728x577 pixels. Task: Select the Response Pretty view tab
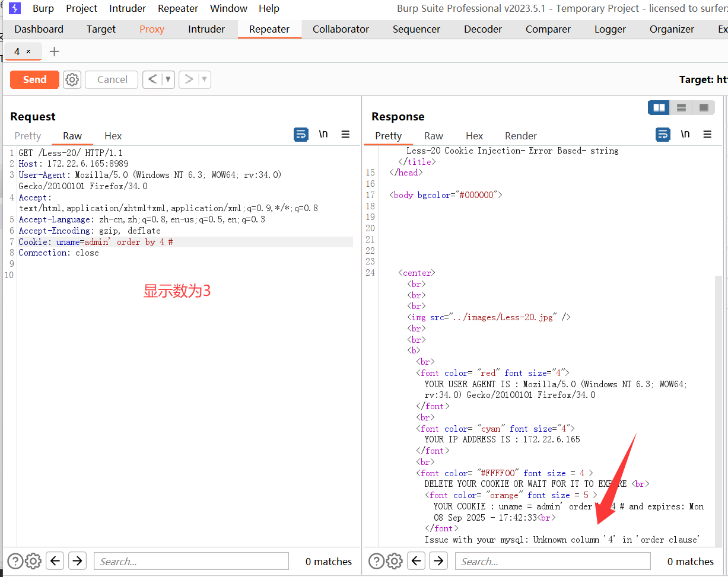pyautogui.click(x=389, y=136)
